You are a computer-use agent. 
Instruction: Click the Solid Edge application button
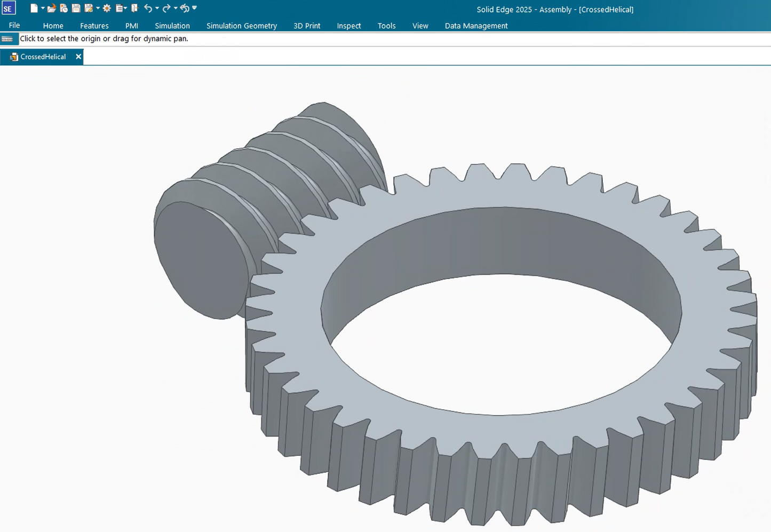9,8
